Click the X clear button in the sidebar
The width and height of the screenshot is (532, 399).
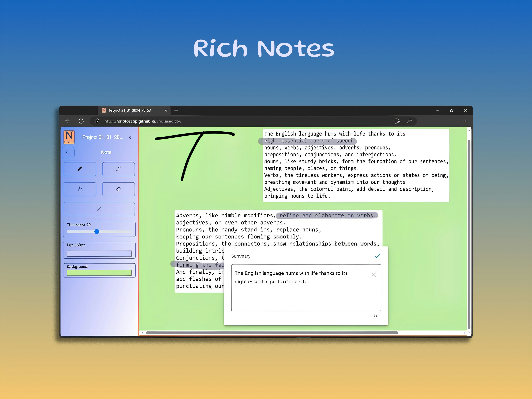99,209
